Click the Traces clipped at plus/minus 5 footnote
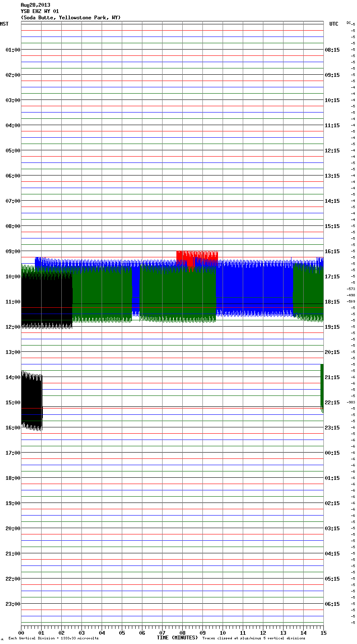The image size is (357, 644). pos(254,639)
